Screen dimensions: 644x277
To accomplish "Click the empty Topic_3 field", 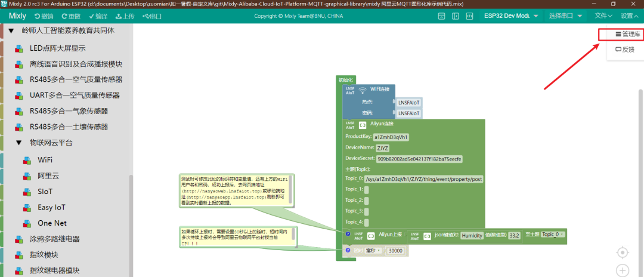I will (366, 211).
